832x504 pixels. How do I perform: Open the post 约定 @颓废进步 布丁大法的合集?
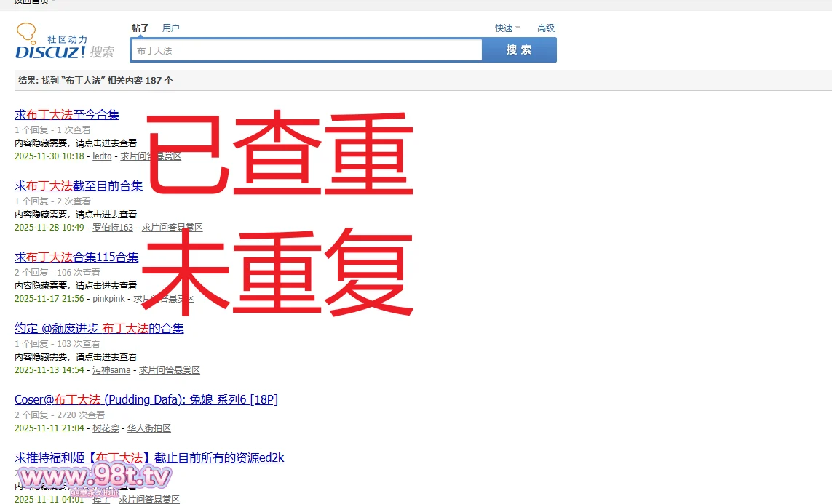[x=99, y=328]
